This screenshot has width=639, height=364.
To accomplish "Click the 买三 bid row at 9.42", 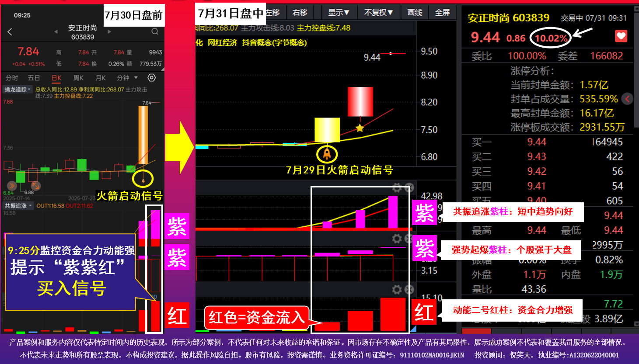I will pyautogui.click(x=547, y=171).
